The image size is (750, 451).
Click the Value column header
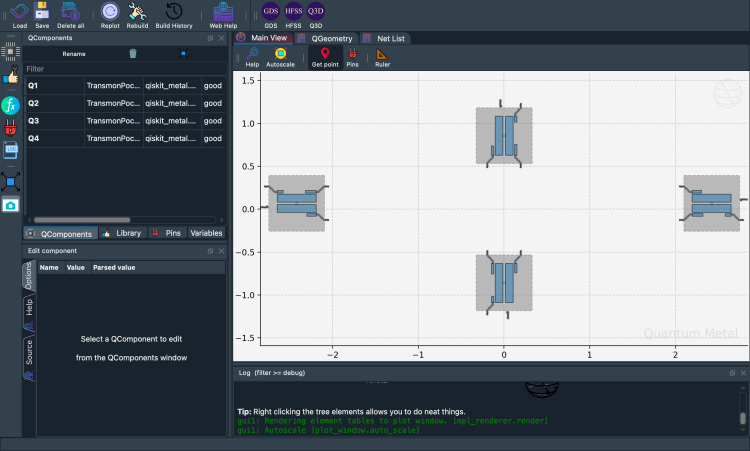pyautogui.click(x=77, y=267)
